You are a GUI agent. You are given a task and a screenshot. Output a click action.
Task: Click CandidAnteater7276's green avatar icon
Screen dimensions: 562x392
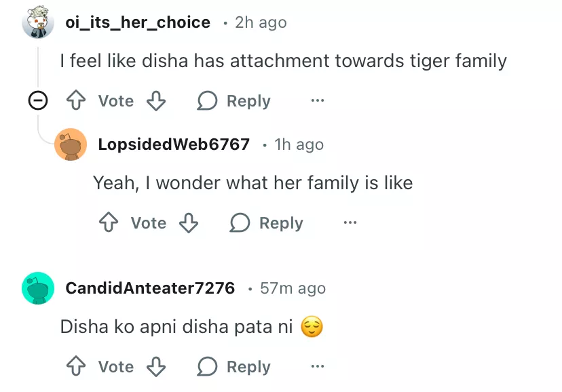pyautogui.click(x=38, y=288)
